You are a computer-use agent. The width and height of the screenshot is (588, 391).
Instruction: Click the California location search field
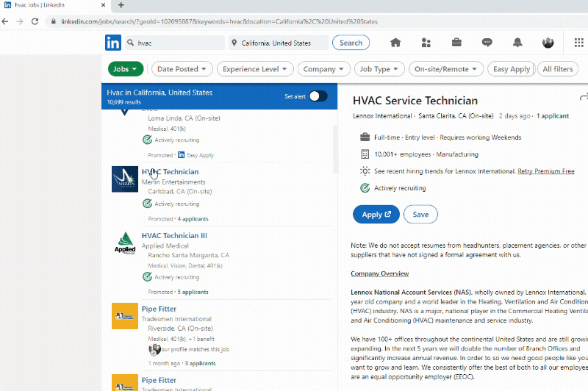coord(279,43)
